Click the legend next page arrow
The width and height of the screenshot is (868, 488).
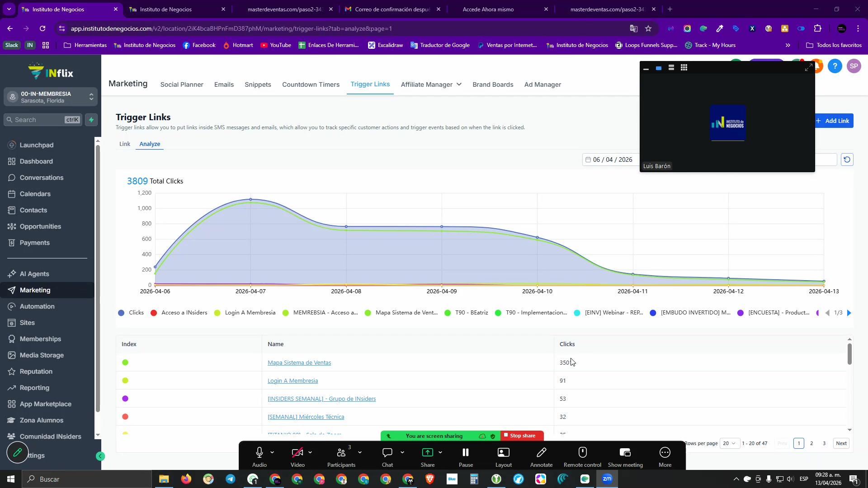click(x=849, y=313)
